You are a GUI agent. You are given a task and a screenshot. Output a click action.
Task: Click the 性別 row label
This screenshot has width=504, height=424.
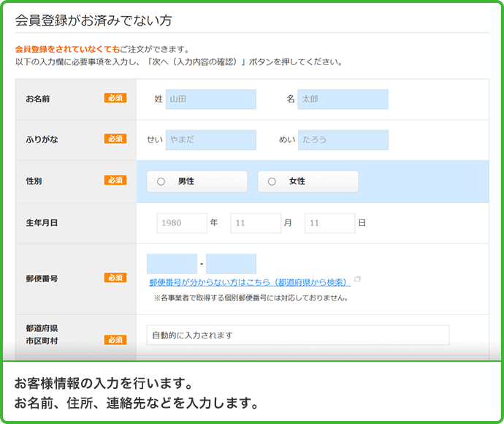pos(34,181)
